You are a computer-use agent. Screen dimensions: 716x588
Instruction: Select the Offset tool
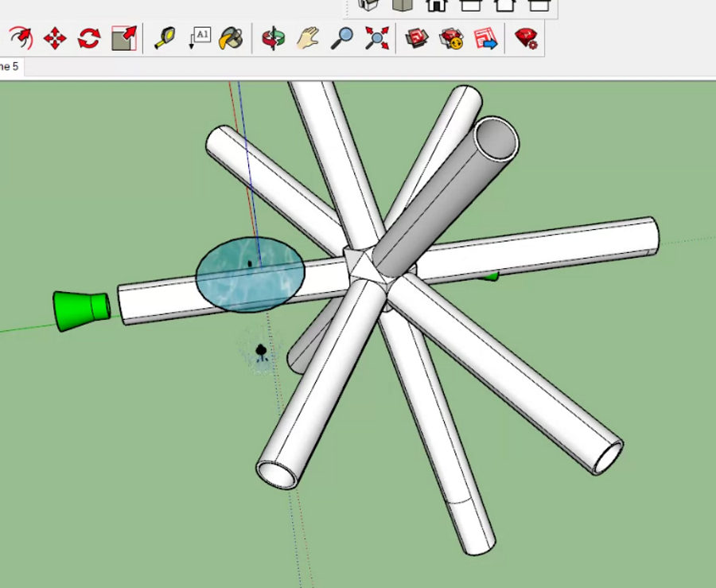[x=21, y=38]
